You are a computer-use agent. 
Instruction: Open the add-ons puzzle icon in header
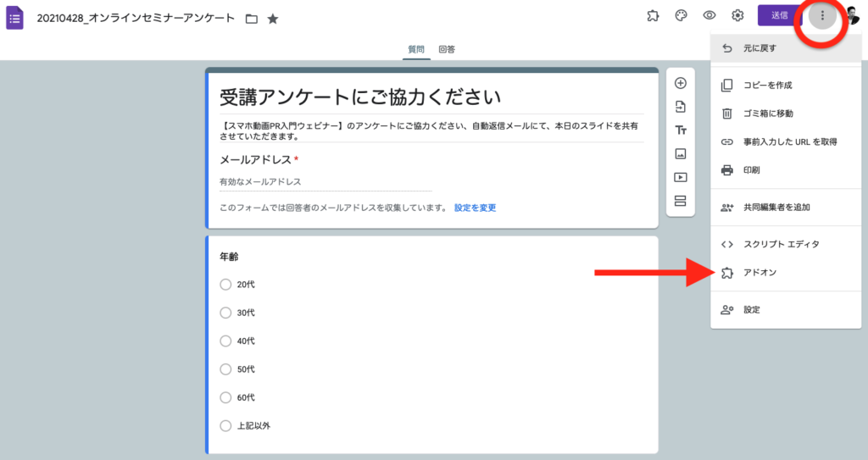tap(654, 15)
